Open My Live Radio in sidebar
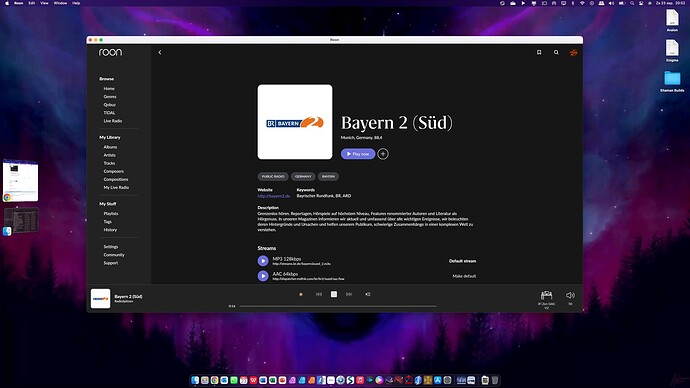Viewport: 690px width, 388px height. coord(116,187)
